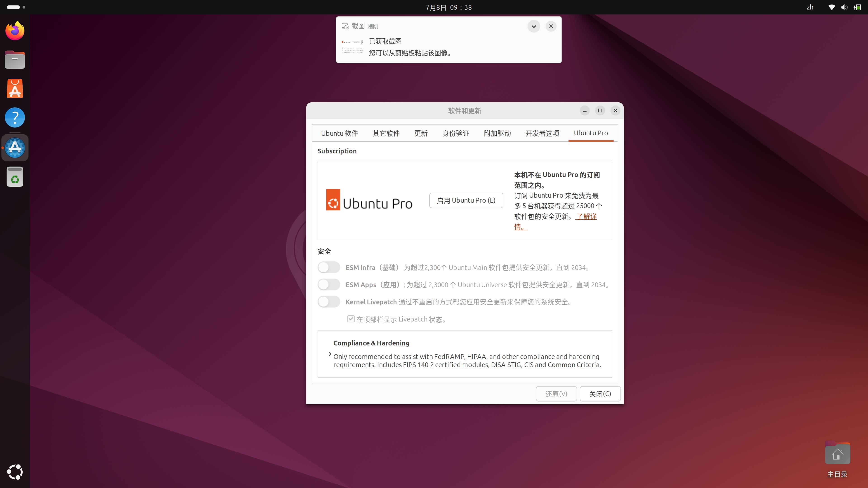Click the volume speaker icon

point(844,7)
